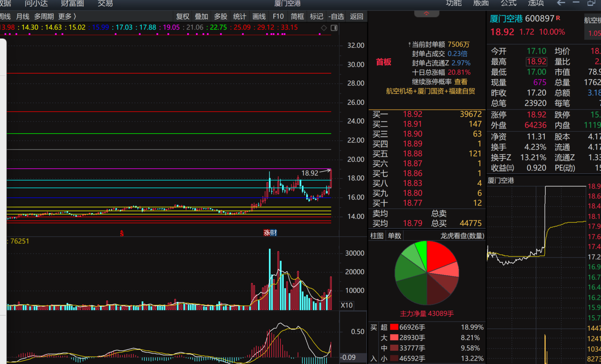Screen dimensions: 601x364
Task: Switch to the 柱图 view
Action: (x=377, y=236)
